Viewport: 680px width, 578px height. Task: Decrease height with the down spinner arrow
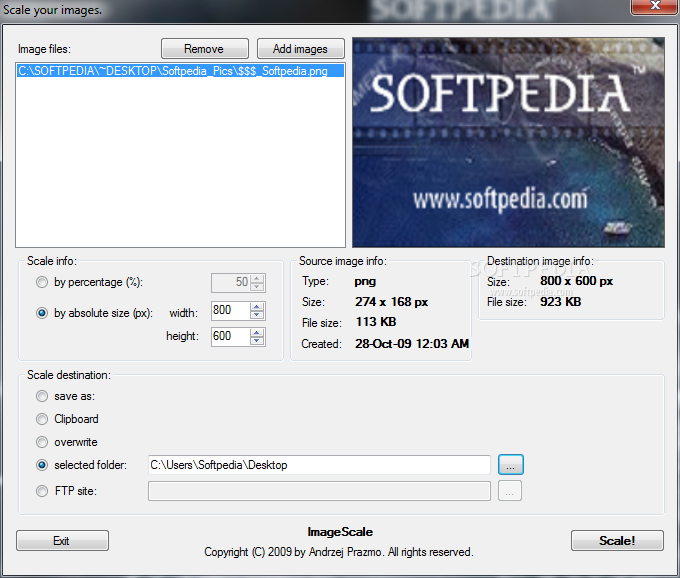[x=257, y=341]
